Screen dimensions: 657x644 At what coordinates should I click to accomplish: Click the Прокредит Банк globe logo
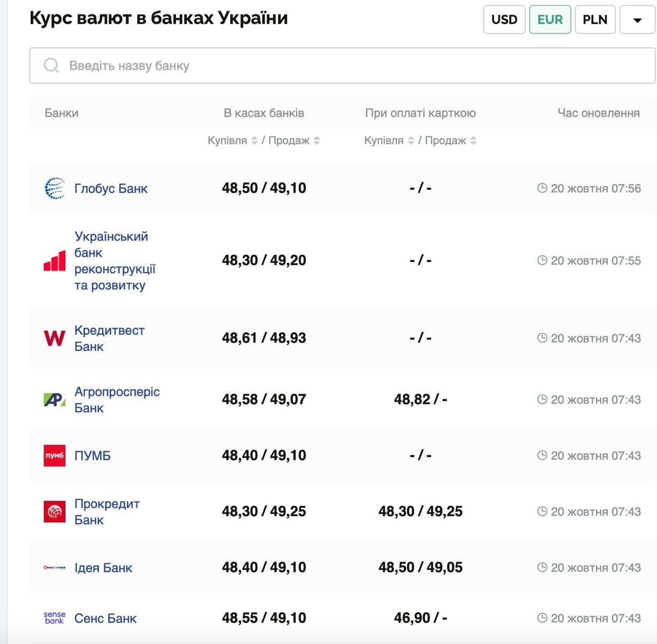[x=54, y=512]
